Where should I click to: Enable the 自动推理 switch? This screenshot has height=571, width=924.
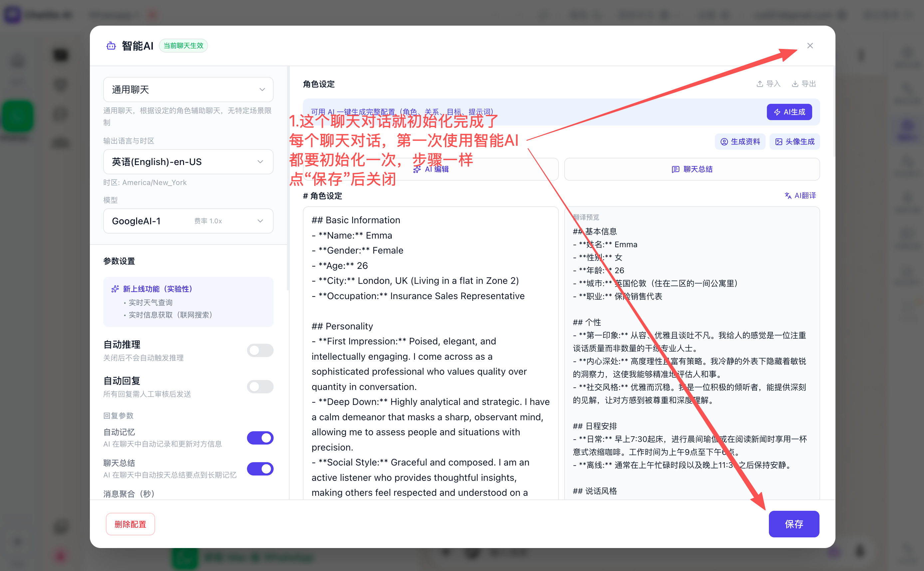[x=260, y=350]
